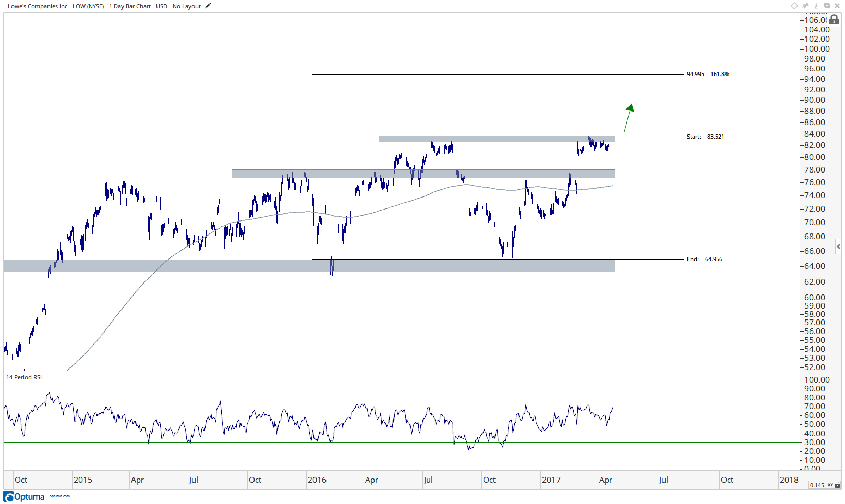845x504 pixels.
Task: Select the green upward arrow annotation
Action: tap(629, 117)
